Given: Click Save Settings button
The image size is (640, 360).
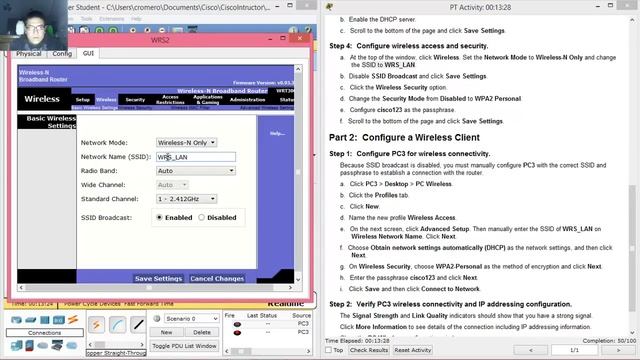Looking at the screenshot, I should tap(158, 278).
